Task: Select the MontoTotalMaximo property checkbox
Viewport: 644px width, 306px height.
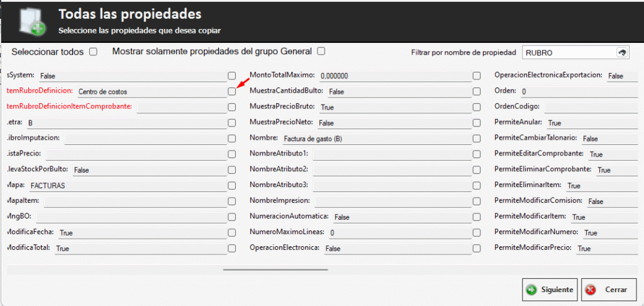Action: 477,76
